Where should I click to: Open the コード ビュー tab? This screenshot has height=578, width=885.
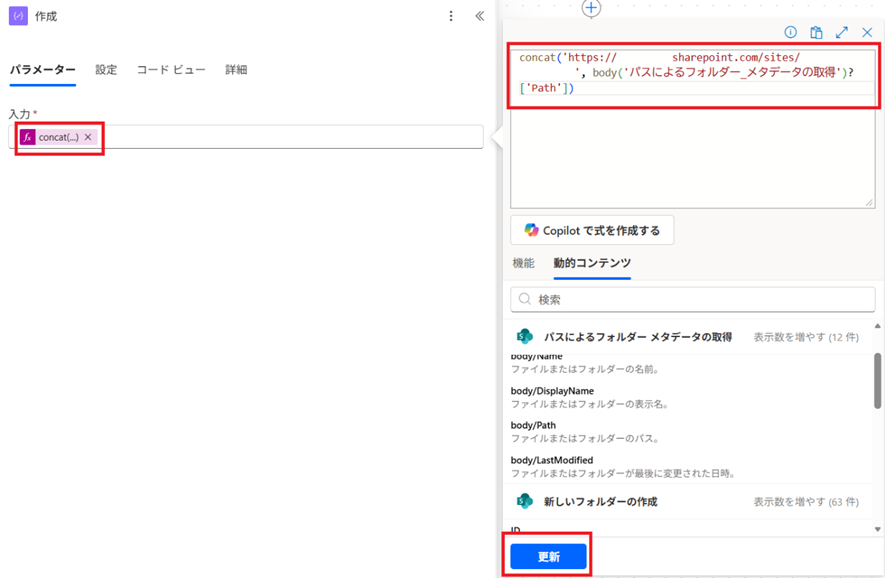[x=171, y=70]
